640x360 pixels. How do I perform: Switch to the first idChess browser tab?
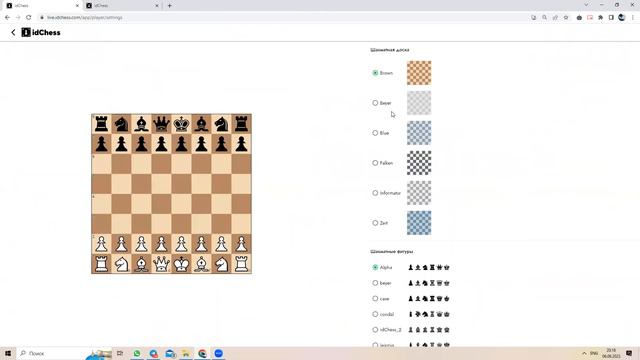click(41, 6)
